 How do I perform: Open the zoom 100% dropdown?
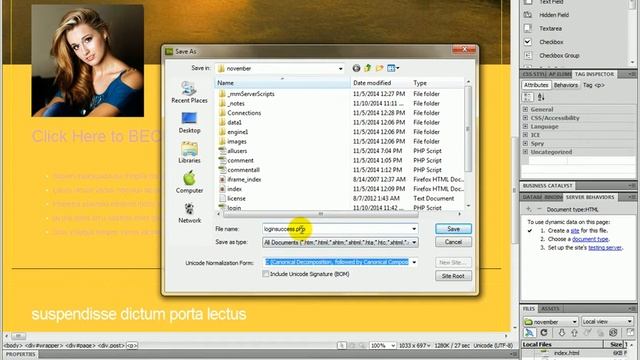coord(382,345)
